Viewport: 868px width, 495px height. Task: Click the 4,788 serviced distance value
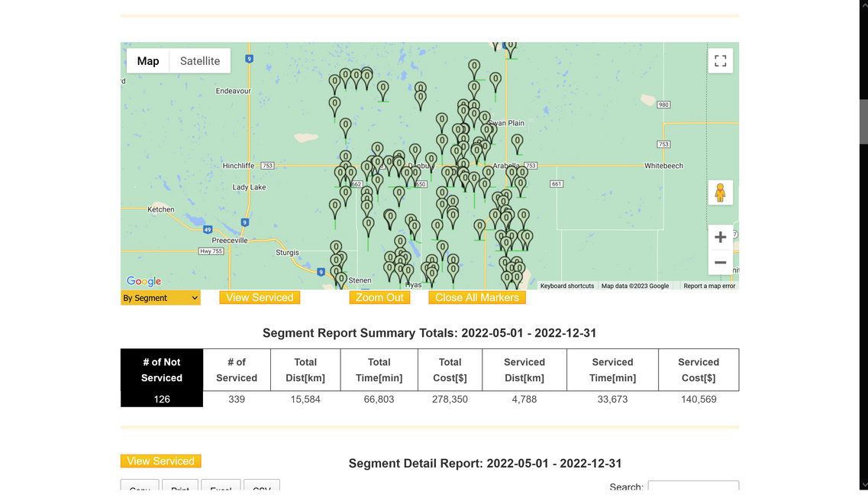pos(524,400)
